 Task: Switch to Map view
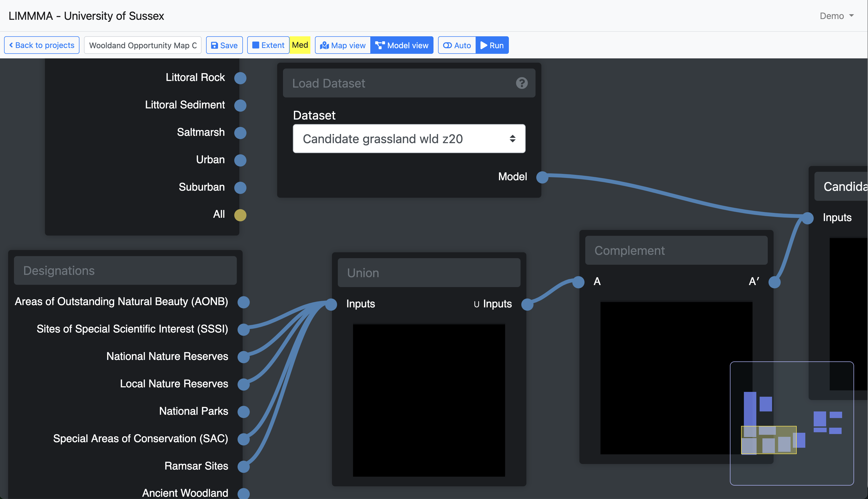[x=343, y=45]
